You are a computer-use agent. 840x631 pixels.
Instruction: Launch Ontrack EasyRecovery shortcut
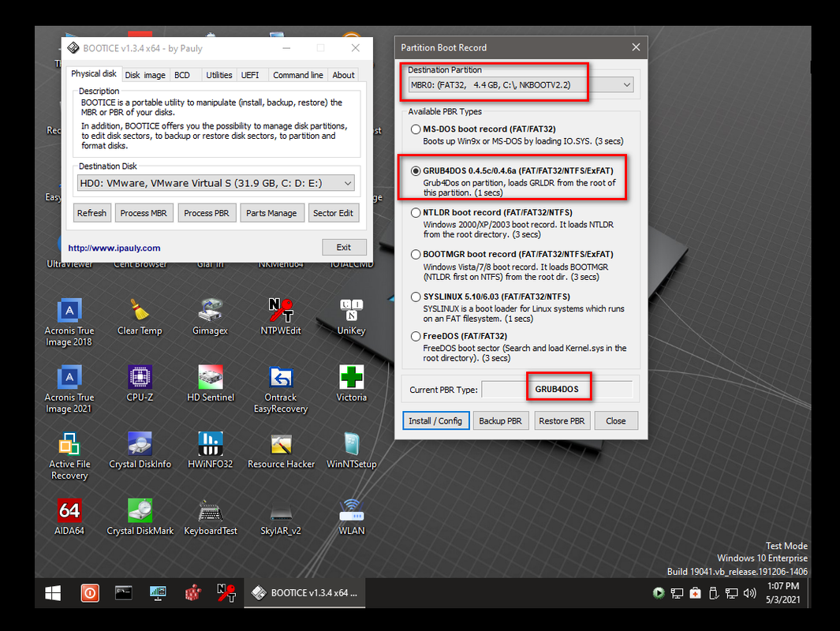point(281,389)
